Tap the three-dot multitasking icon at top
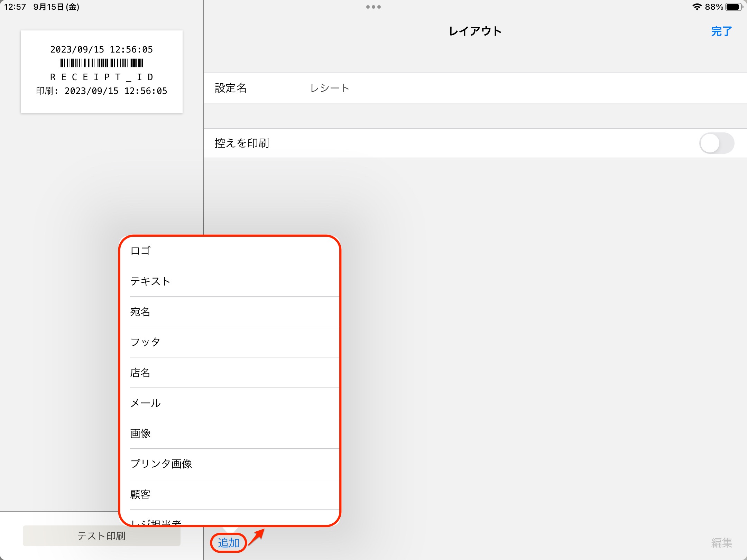747x560 pixels. tap(373, 7)
